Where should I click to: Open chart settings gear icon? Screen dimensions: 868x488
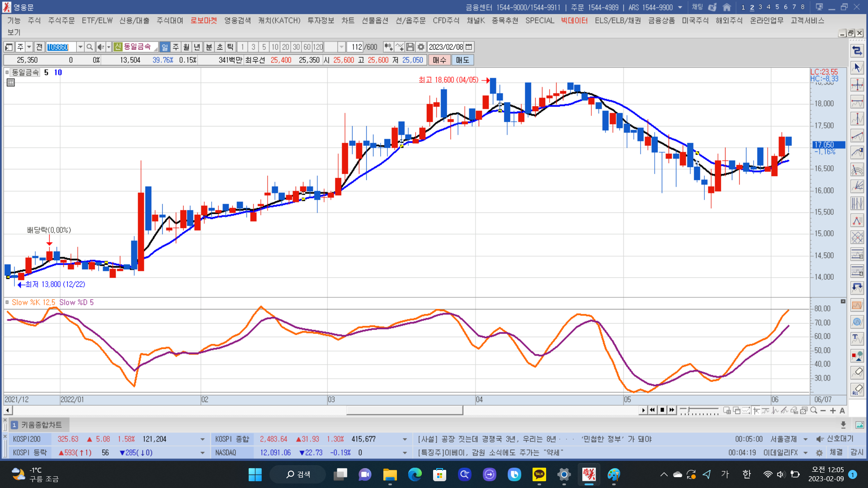[x=421, y=47]
